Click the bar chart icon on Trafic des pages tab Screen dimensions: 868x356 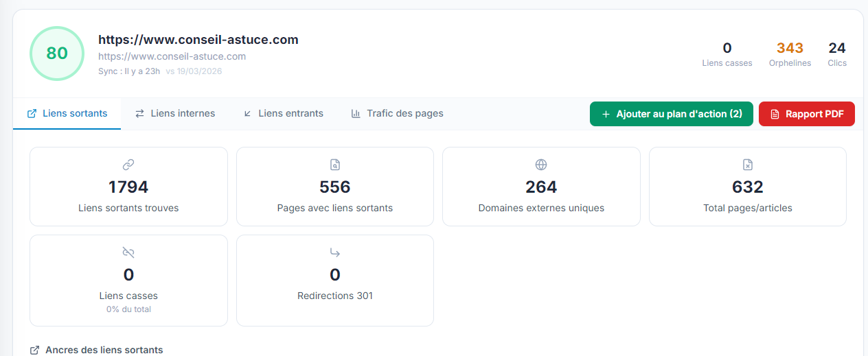pyautogui.click(x=356, y=114)
